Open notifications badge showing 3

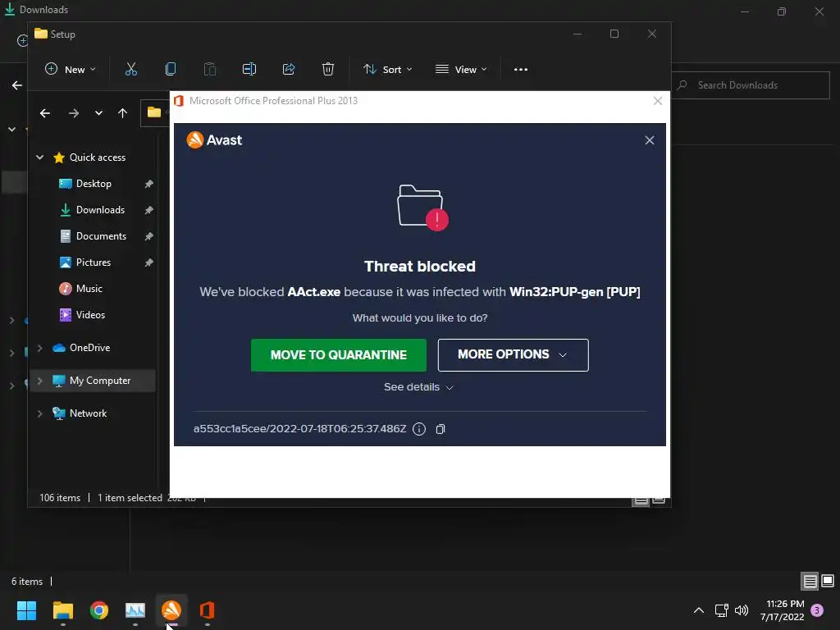tap(817, 610)
